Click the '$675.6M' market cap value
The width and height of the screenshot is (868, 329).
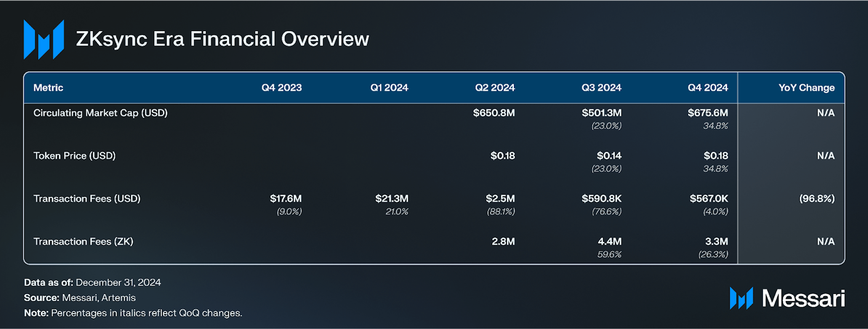point(708,113)
